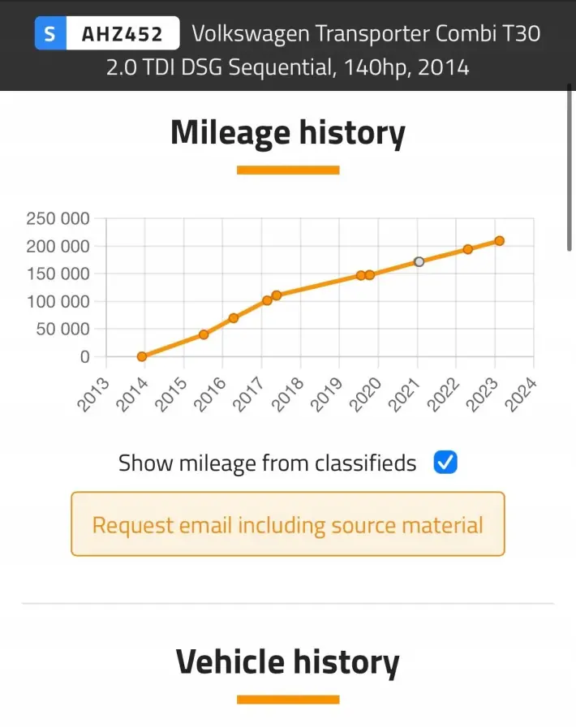
Task: Click the 2020 x-axis year label
Action: coord(365,394)
